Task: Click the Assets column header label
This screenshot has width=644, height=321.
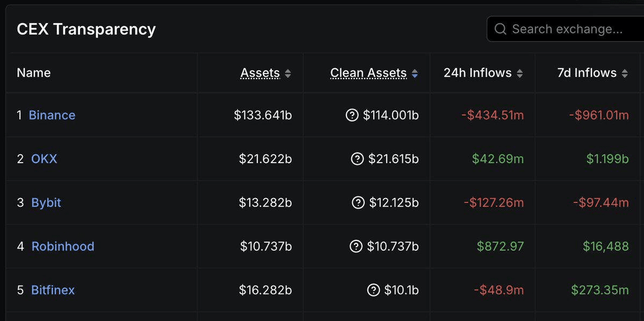Action: [x=261, y=73]
